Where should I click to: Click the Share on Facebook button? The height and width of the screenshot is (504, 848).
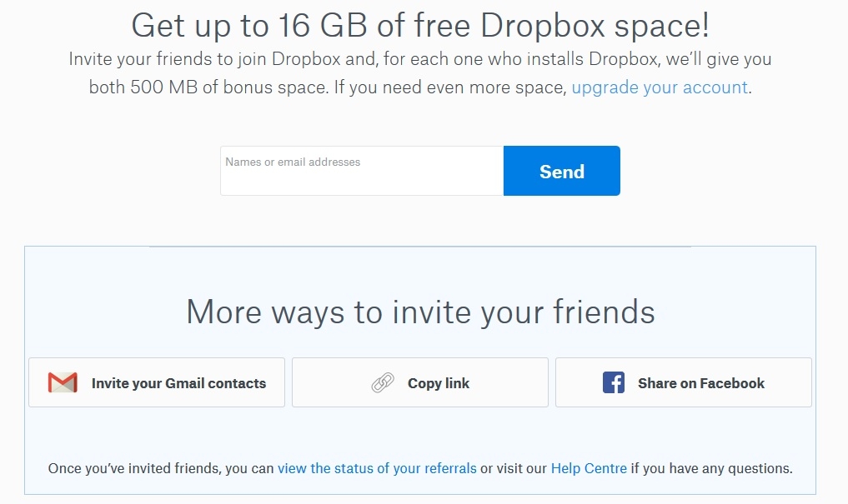[x=683, y=382]
